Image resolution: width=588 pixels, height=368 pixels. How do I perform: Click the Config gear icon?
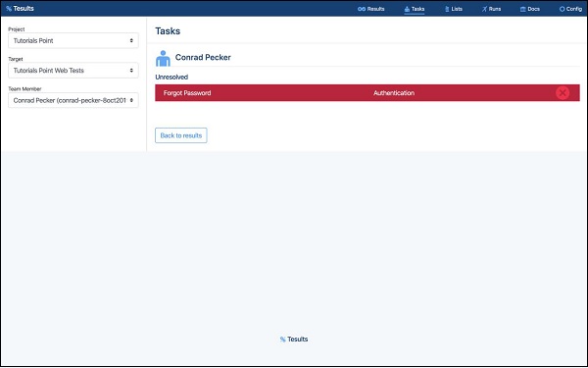click(562, 9)
